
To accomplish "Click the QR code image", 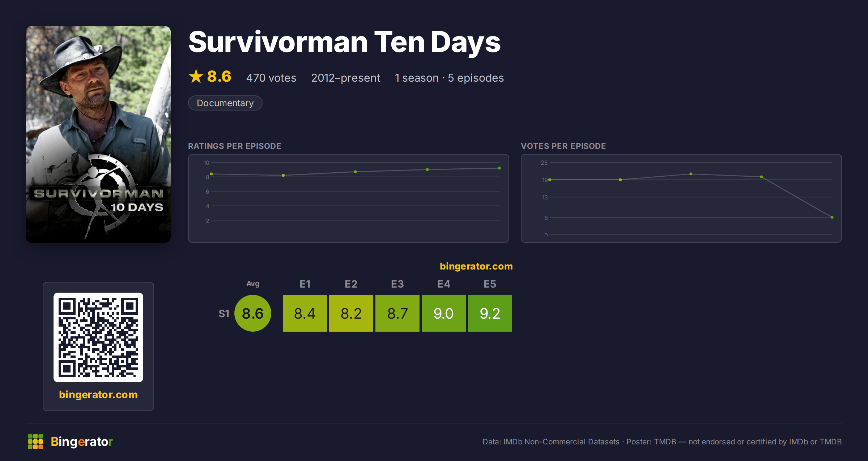I will tap(98, 337).
